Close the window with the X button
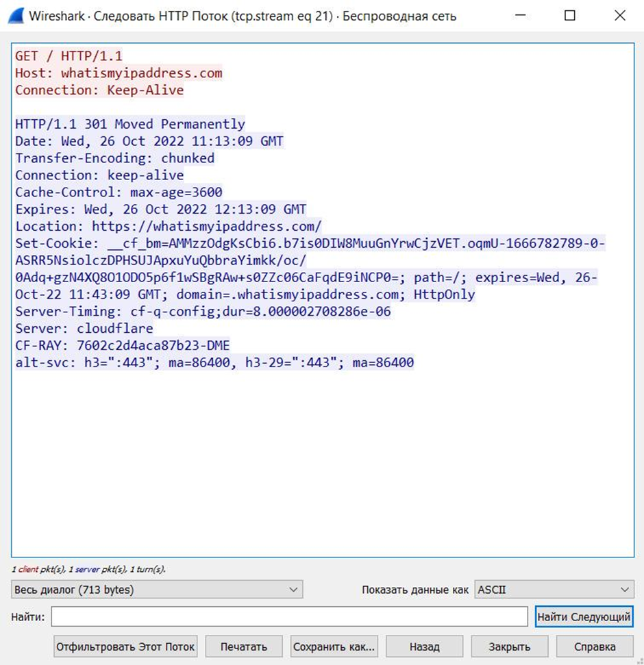This screenshot has height=665, width=644. pyautogui.click(x=619, y=16)
